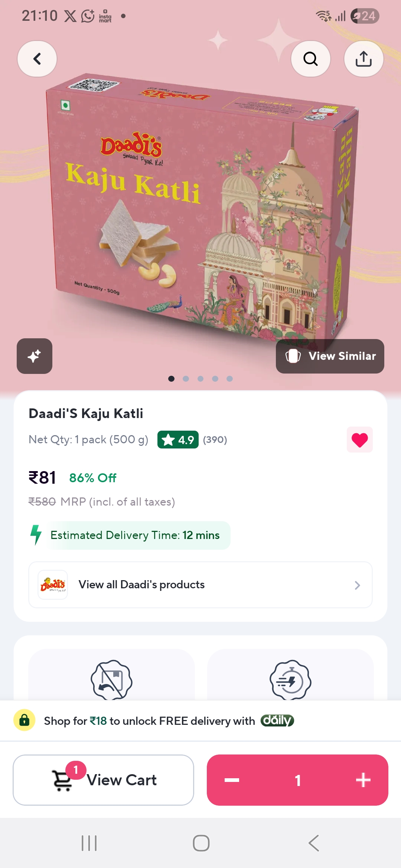Open the no-return policy badge icon
Image resolution: width=401 pixels, height=868 pixels.
click(111, 680)
